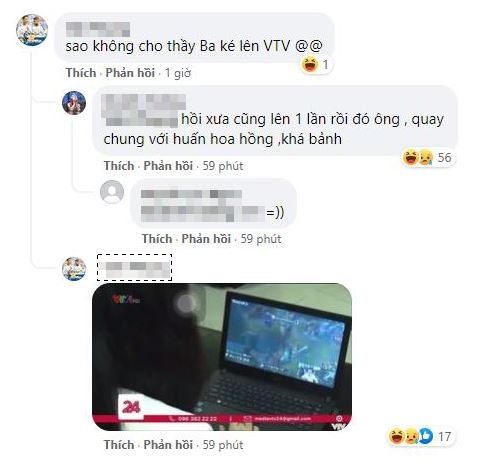Like the comment about thầy Ba ké
This screenshot has width=487, height=459.
pos(81,73)
